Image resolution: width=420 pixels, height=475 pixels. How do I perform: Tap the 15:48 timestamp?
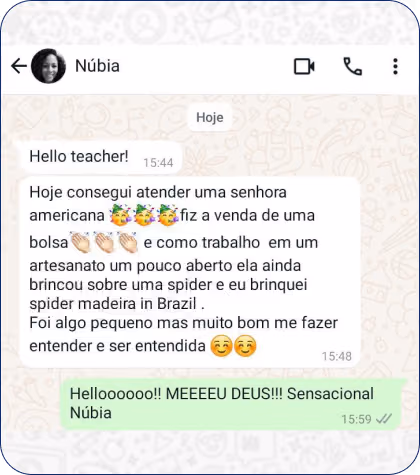[x=337, y=356]
